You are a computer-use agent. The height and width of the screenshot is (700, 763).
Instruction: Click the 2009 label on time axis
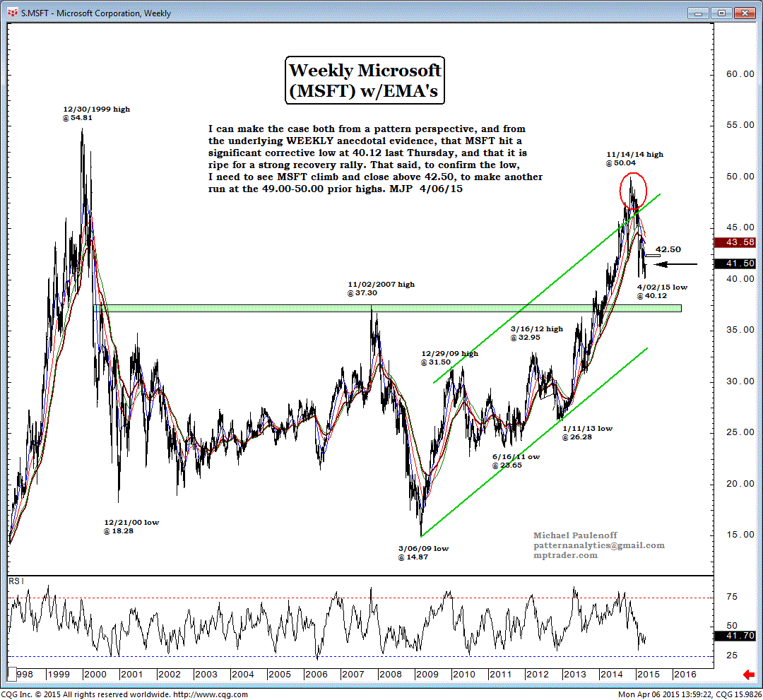(427, 675)
